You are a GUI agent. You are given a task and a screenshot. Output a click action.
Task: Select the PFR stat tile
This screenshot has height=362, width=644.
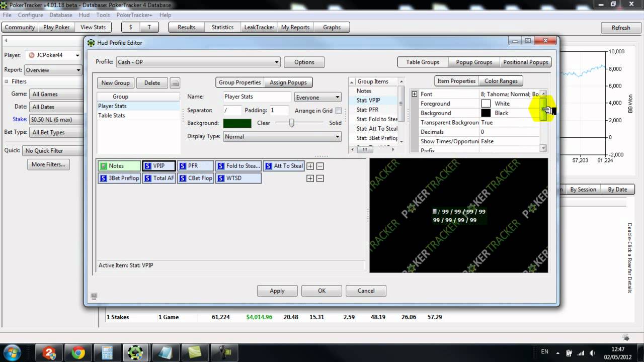click(x=195, y=166)
